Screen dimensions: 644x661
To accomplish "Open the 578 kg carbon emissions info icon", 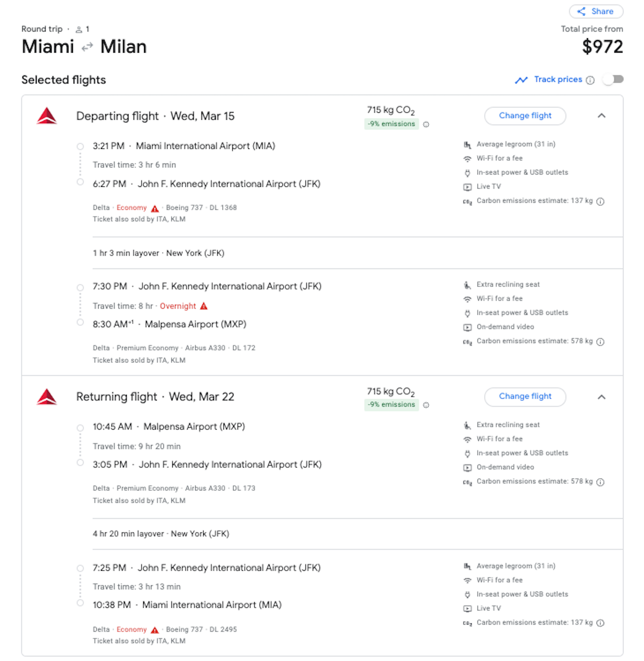I will 600,342.
